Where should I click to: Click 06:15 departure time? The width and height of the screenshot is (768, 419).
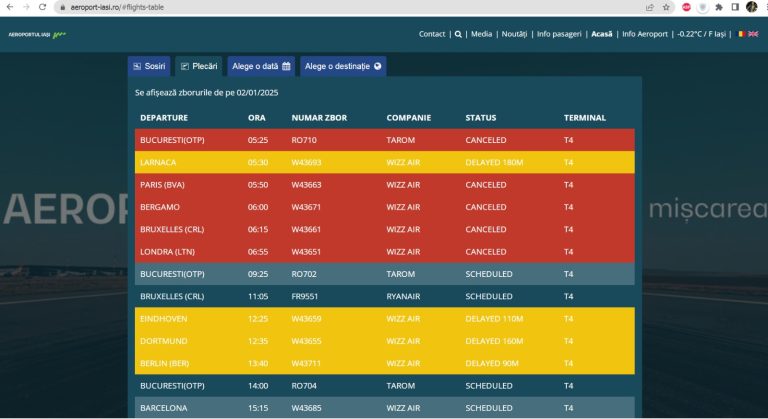258,229
